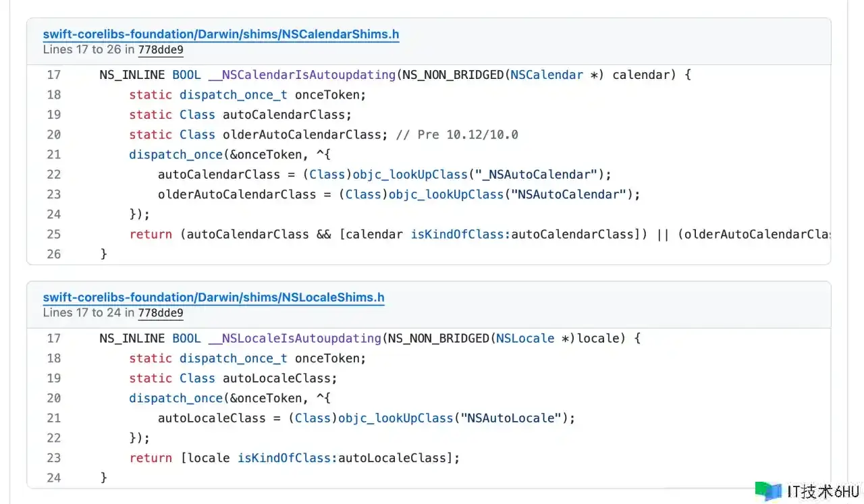Click "Lines 17 to 24 in" caption text

pos(88,312)
